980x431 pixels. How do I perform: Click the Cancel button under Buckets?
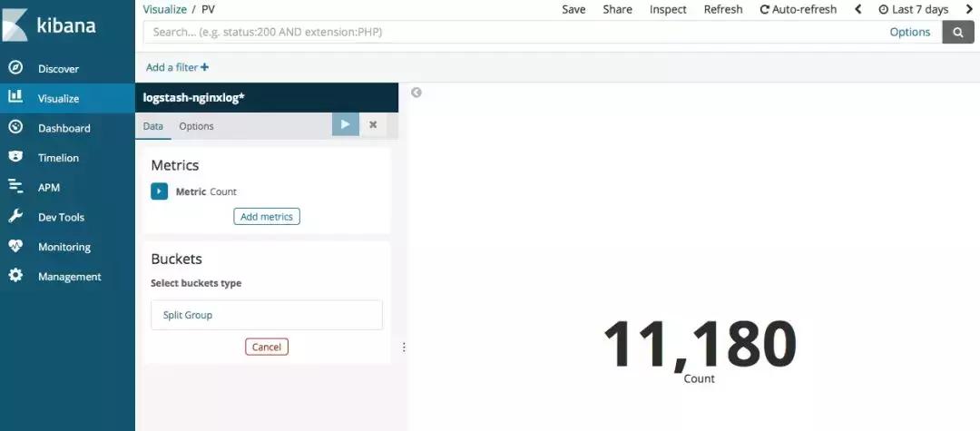[267, 347]
